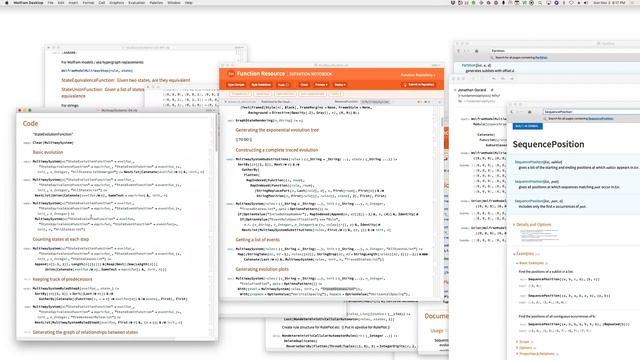The width and height of the screenshot is (640, 360).
Task: Click Generating evolution plots heading
Action: [x=262, y=269]
